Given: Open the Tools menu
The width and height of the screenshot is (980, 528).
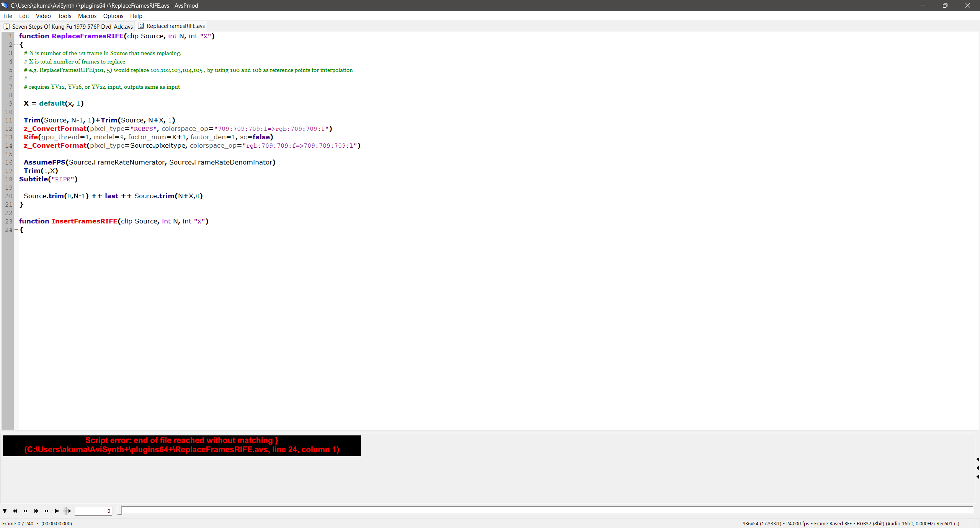Looking at the screenshot, I should 64,16.
